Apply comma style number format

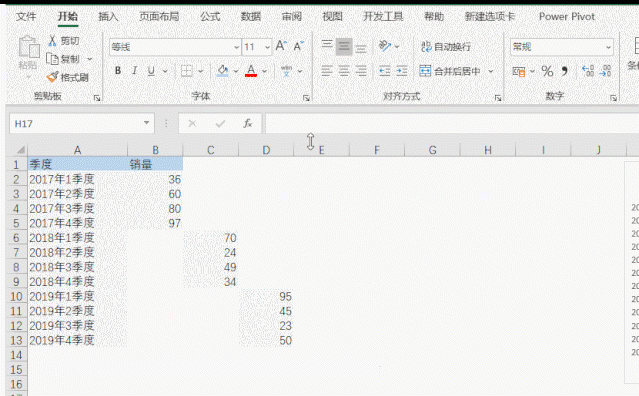[x=565, y=71]
